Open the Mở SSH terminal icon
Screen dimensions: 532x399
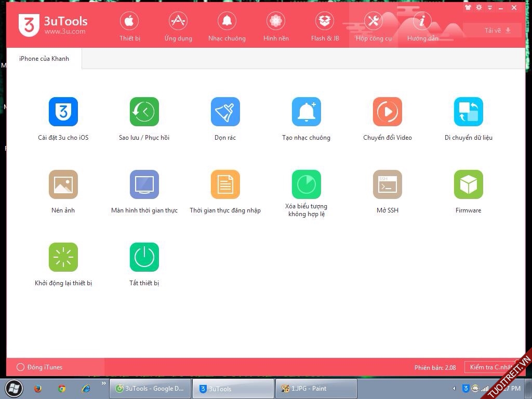click(x=387, y=184)
